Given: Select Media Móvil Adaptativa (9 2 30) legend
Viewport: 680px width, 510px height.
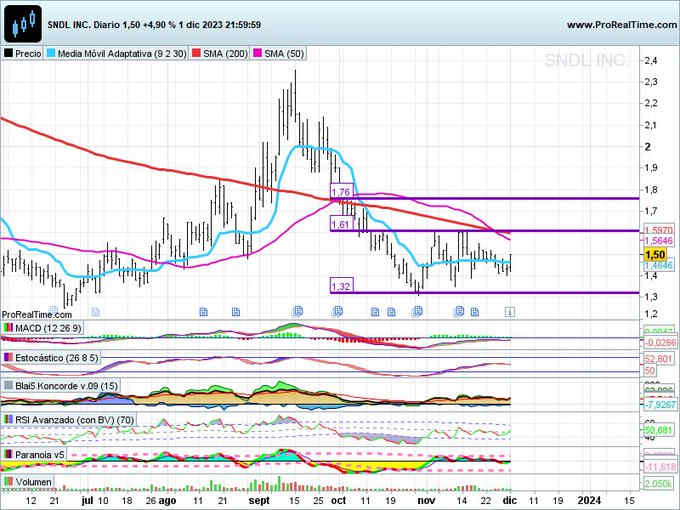Looking at the screenshot, I should 122,54.
